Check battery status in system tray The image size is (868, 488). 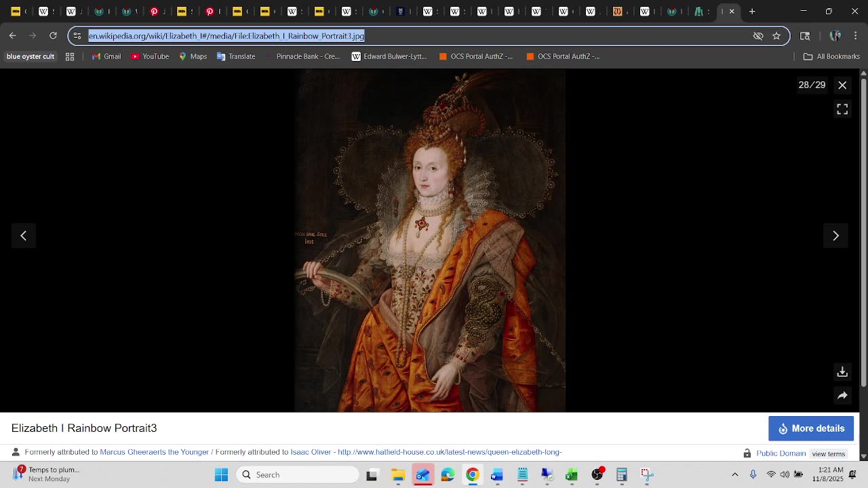(798, 474)
